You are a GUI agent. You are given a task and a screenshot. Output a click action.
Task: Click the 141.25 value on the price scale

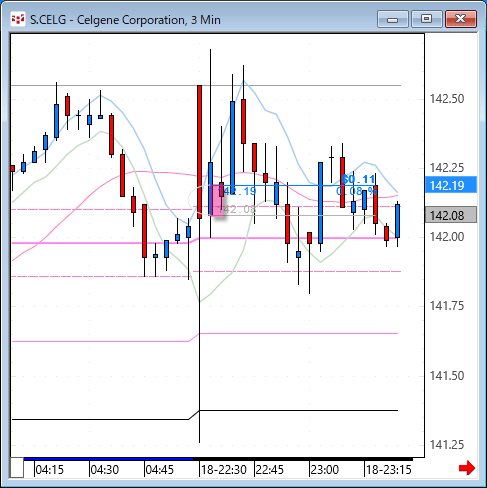click(x=447, y=445)
